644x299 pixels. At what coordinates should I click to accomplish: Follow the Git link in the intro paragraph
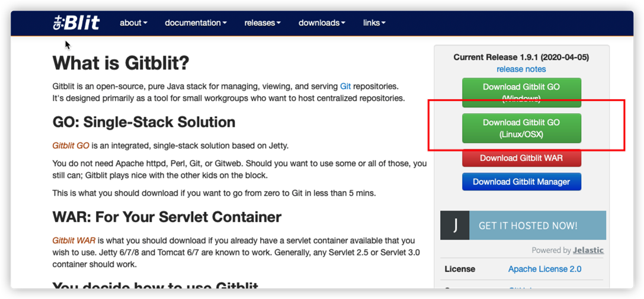pyautogui.click(x=345, y=87)
